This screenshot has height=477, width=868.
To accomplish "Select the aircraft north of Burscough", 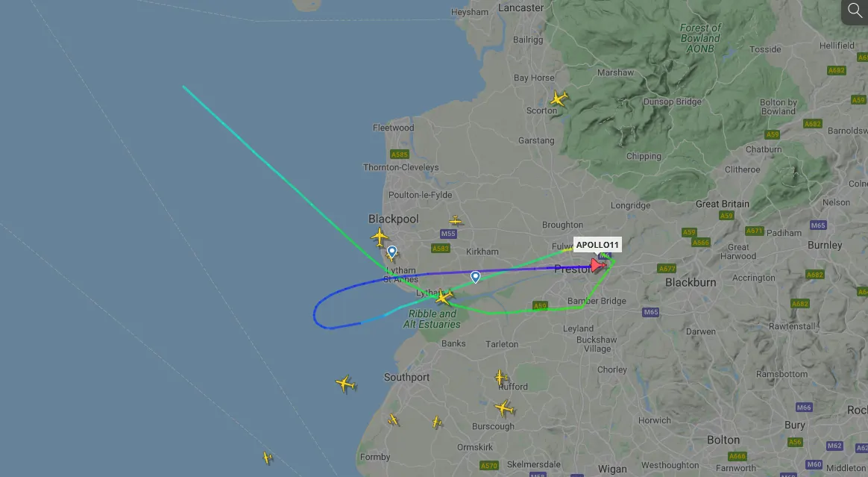I will 504,409.
